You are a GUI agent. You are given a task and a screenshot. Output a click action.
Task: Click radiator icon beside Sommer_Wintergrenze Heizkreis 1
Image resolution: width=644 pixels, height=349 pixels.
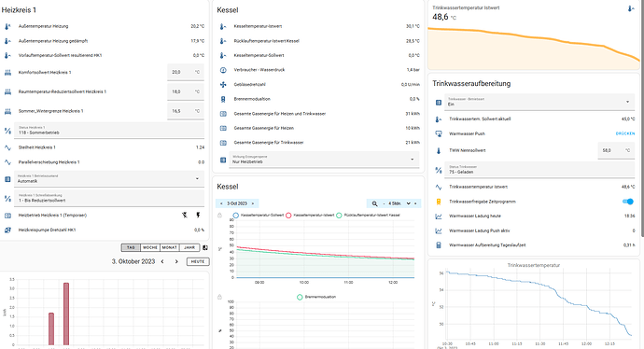tap(7, 111)
